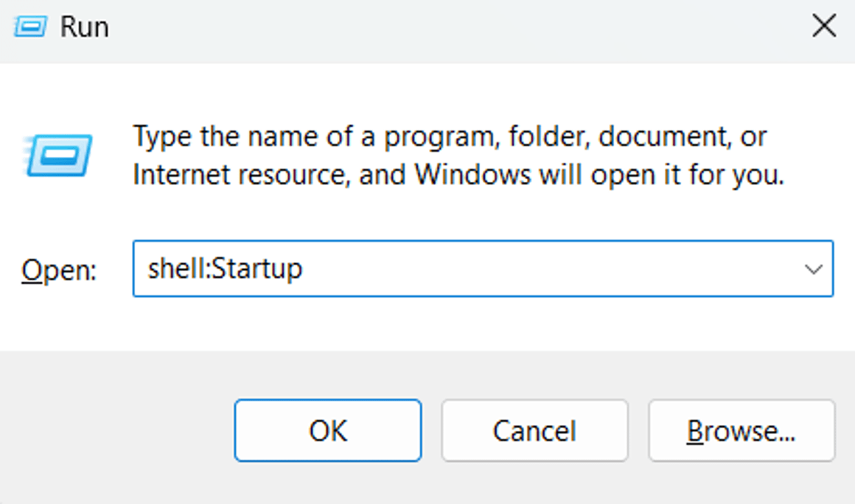The width and height of the screenshot is (855, 504).
Task: Click the "Open:" label
Action: pos(59,270)
